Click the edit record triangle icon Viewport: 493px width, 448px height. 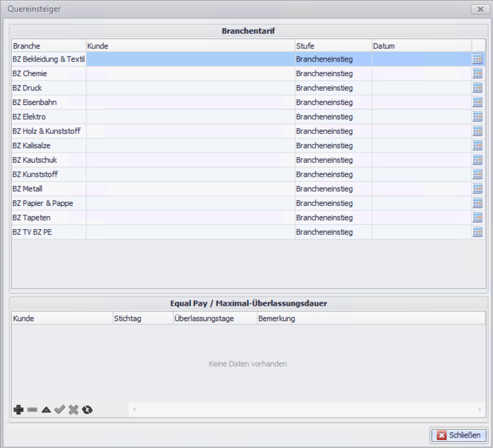coord(46,410)
